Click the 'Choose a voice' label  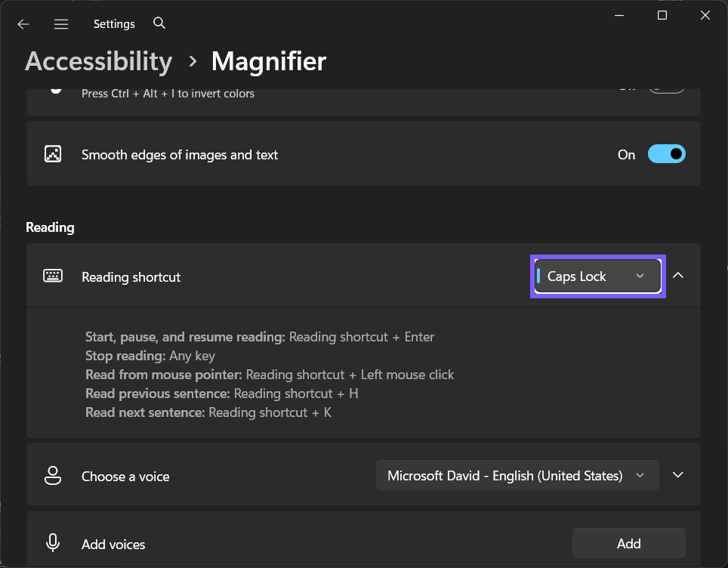[x=125, y=477]
